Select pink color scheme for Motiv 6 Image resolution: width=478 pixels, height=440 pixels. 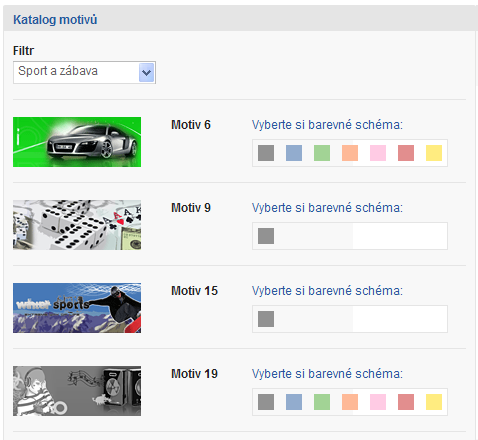coord(378,153)
